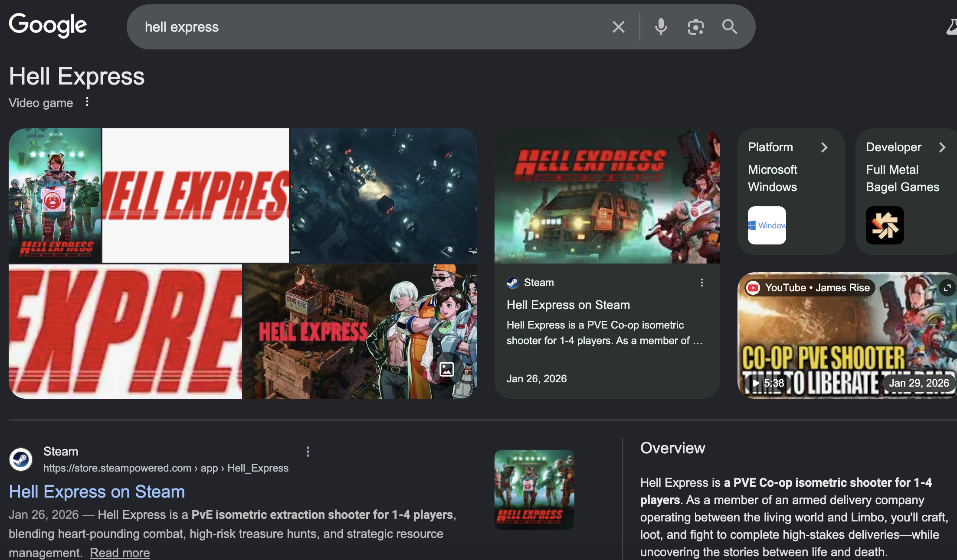Click the Read more link
Viewport: 957px width, 560px height.
pyautogui.click(x=120, y=553)
